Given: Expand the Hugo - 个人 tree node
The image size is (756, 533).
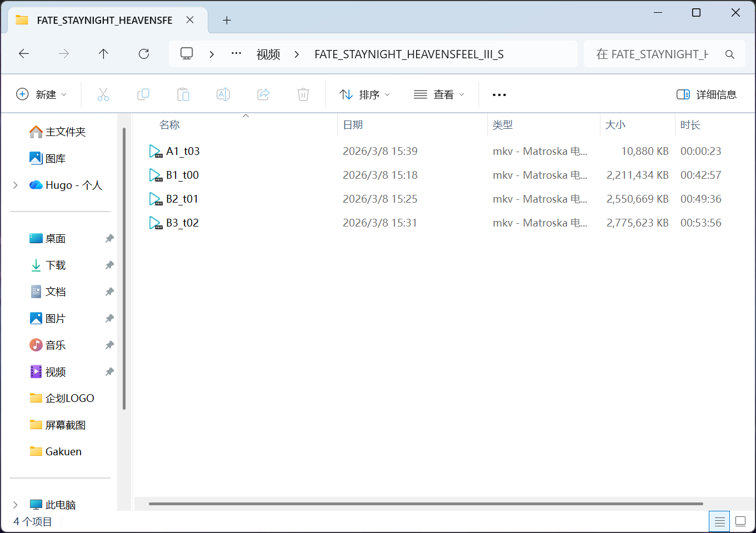Looking at the screenshot, I should coord(16,185).
